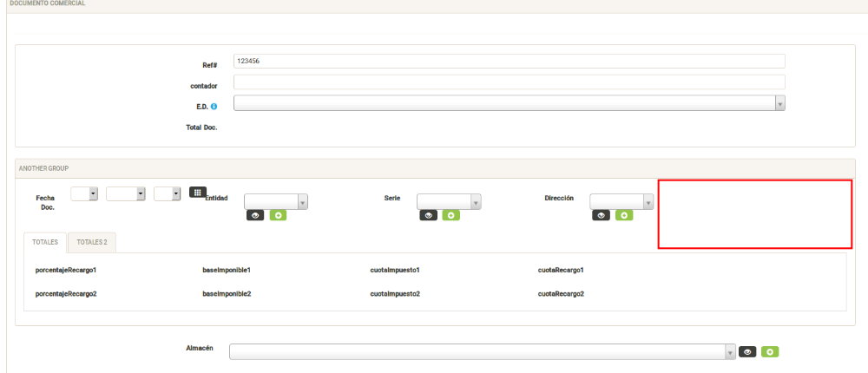Click into the contador input field
The height and width of the screenshot is (373, 868).
click(510, 82)
